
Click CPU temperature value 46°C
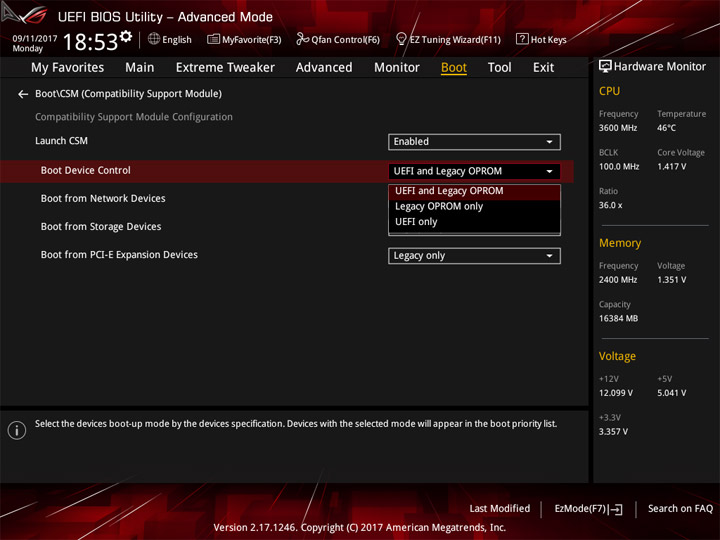click(666, 128)
